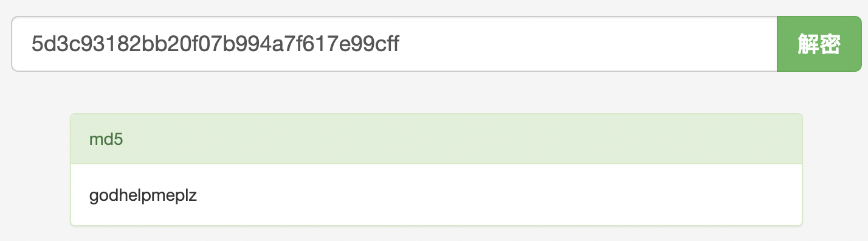Click blank area right of md5 heading
Screen dimensions: 868x241
point(462,139)
